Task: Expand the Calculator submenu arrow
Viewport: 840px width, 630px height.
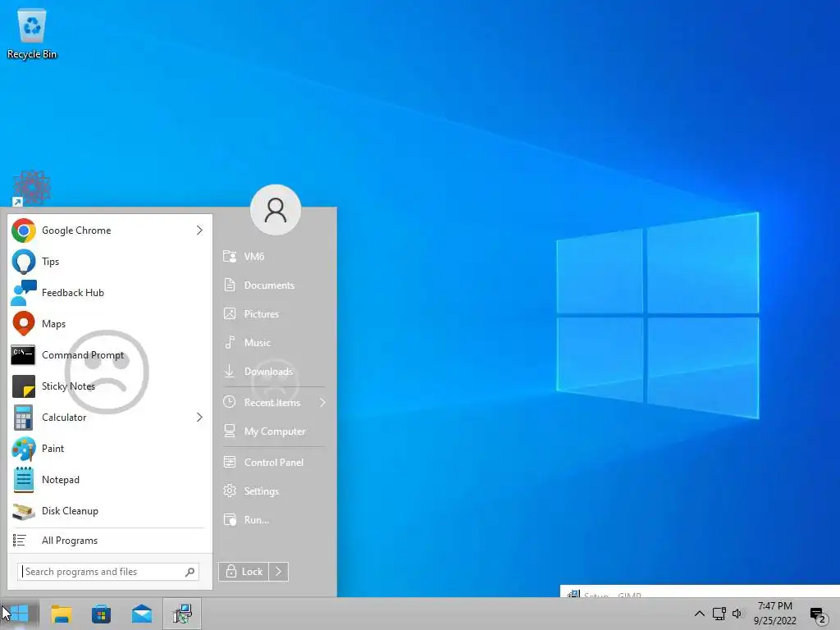Action: pos(199,417)
